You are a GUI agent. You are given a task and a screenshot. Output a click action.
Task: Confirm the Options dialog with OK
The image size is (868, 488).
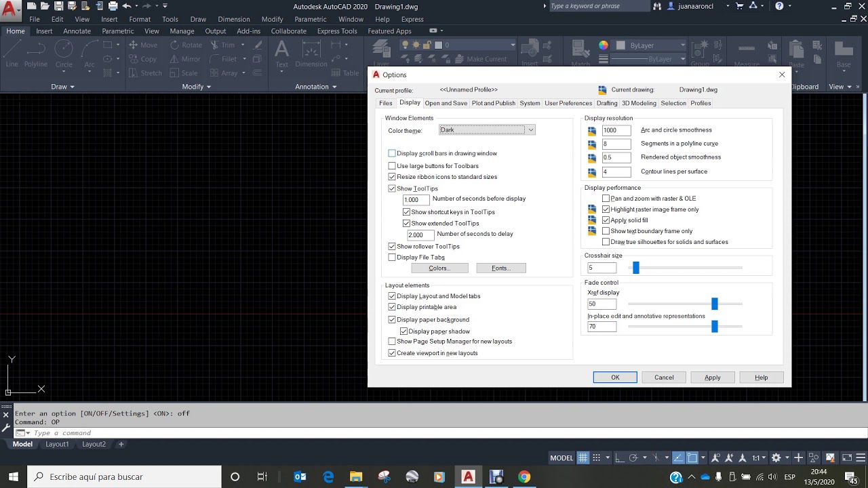pos(615,378)
